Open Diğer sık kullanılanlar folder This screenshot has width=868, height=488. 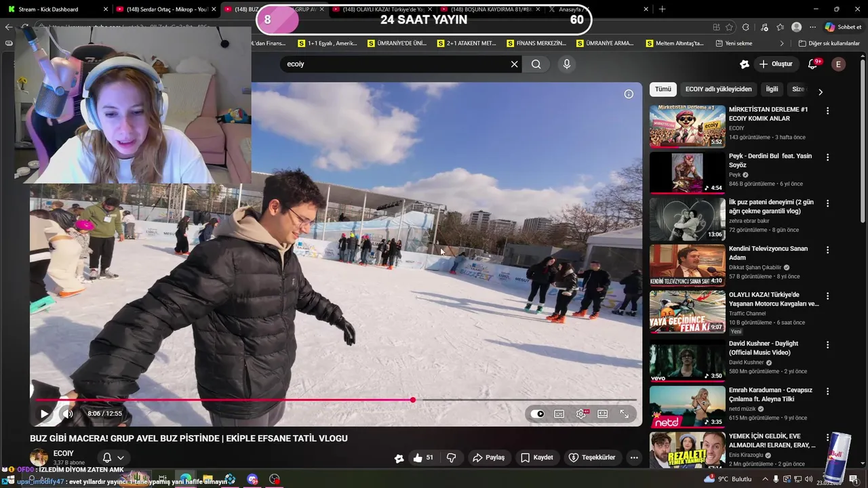(x=829, y=43)
